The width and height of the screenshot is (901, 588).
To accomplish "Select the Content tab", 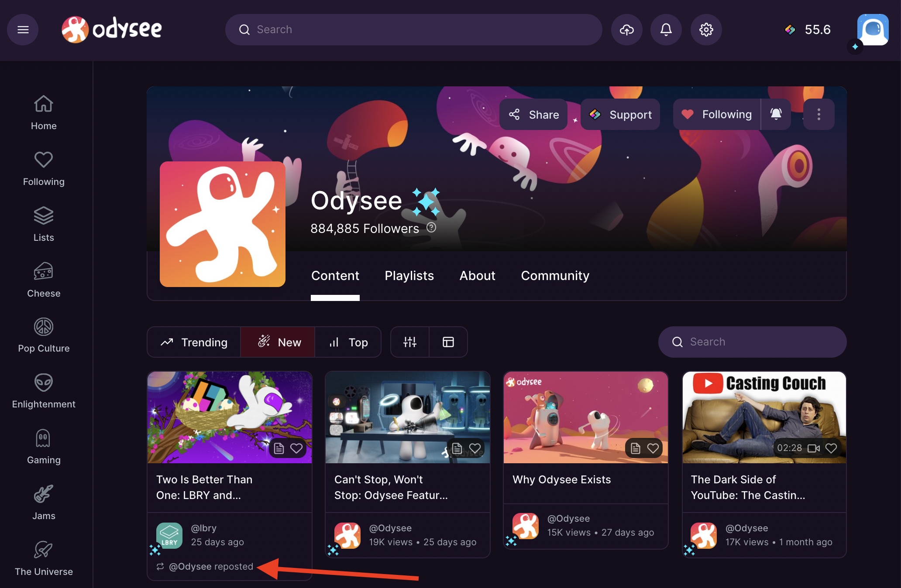I will click(335, 276).
